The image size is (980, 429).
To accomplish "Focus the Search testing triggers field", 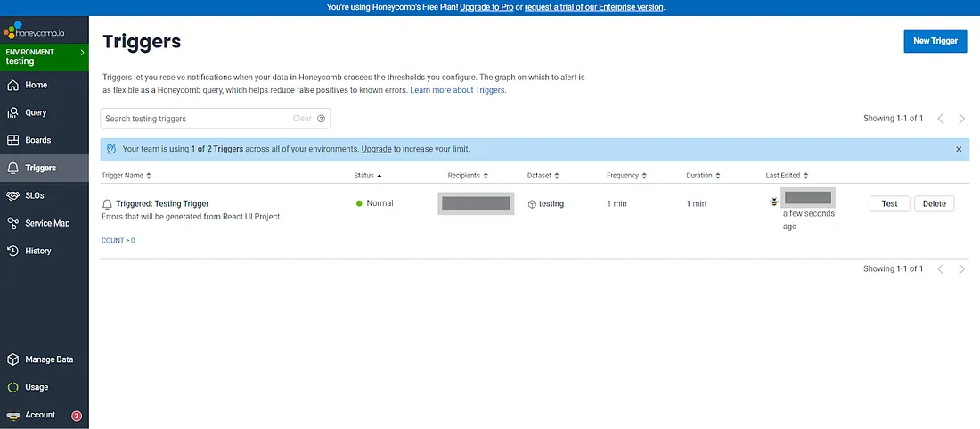I will (196, 119).
